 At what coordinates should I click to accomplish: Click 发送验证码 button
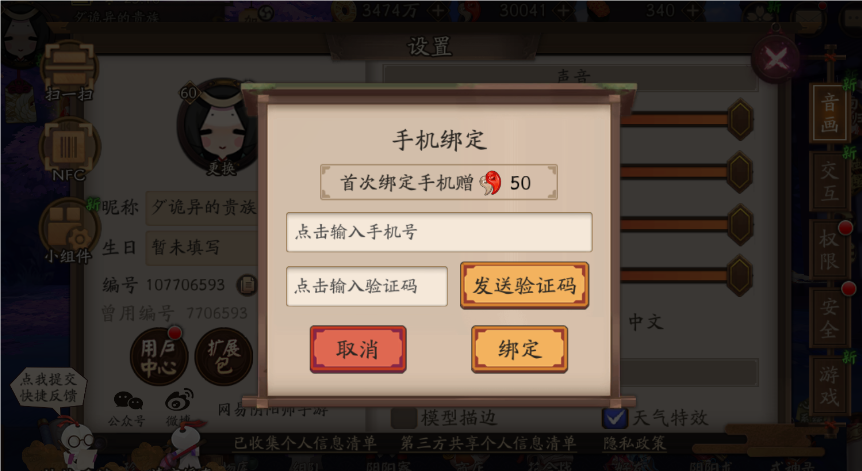tap(524, 285)
